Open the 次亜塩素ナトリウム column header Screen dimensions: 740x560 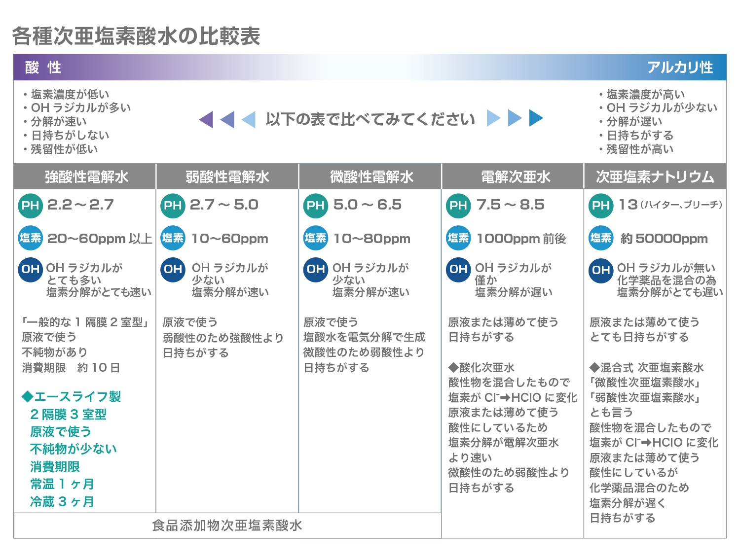click(655, 177)
